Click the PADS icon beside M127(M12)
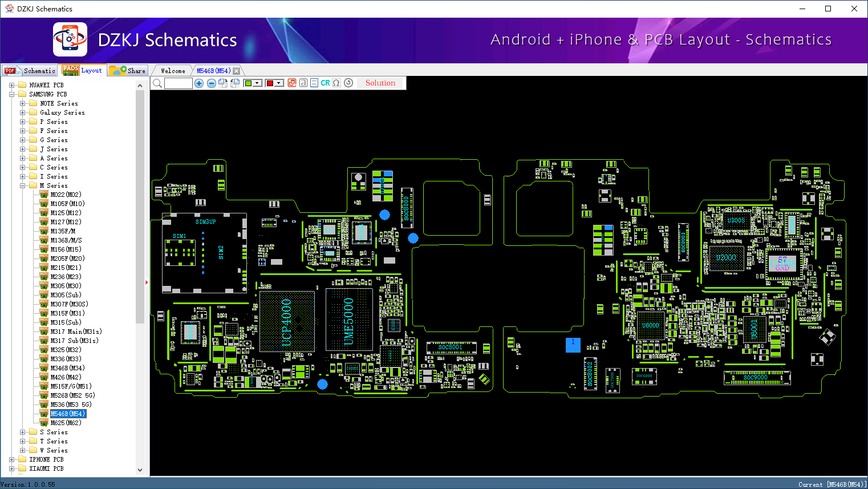The width and height of the screenshot is (868, 489). click(44, 222)
